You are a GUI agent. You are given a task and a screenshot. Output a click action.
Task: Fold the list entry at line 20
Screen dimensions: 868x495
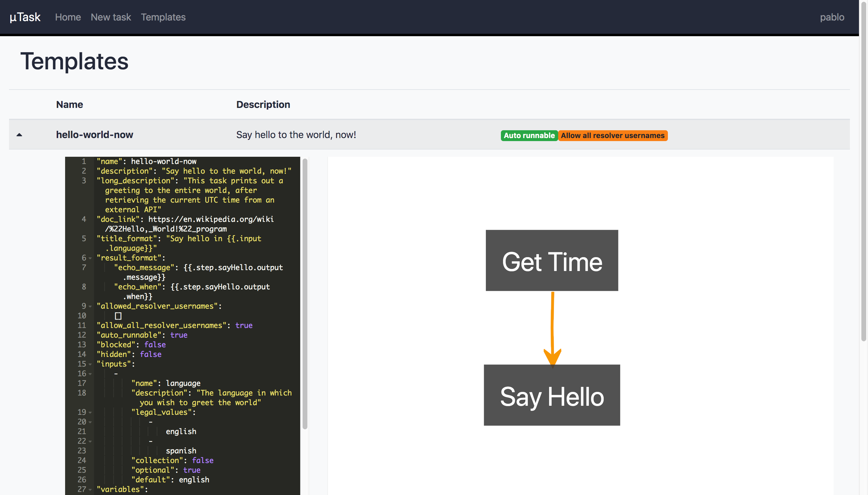point(90,422)
